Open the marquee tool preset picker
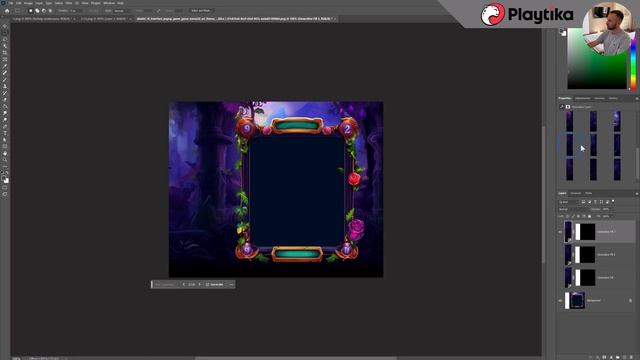640x360 pixels. (19, 11)
